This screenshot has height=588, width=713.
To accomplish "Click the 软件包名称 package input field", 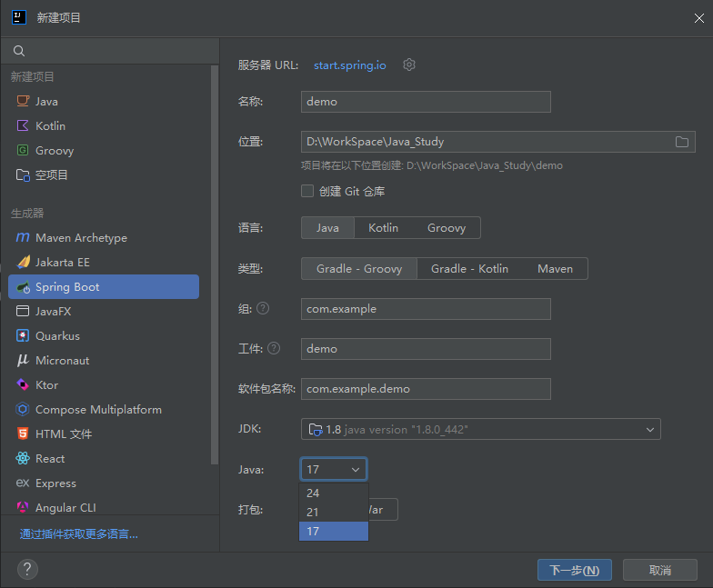I will (426, 389).
